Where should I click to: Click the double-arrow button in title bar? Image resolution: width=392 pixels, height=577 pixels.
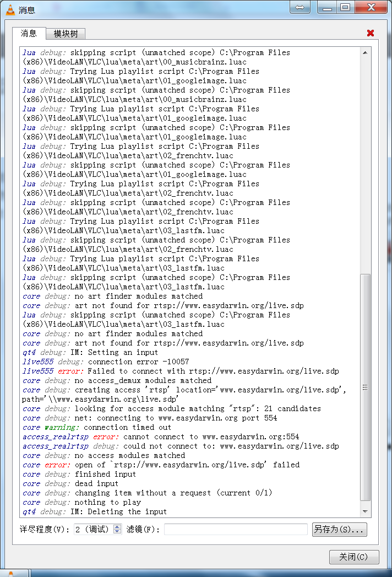coord(300,7)
